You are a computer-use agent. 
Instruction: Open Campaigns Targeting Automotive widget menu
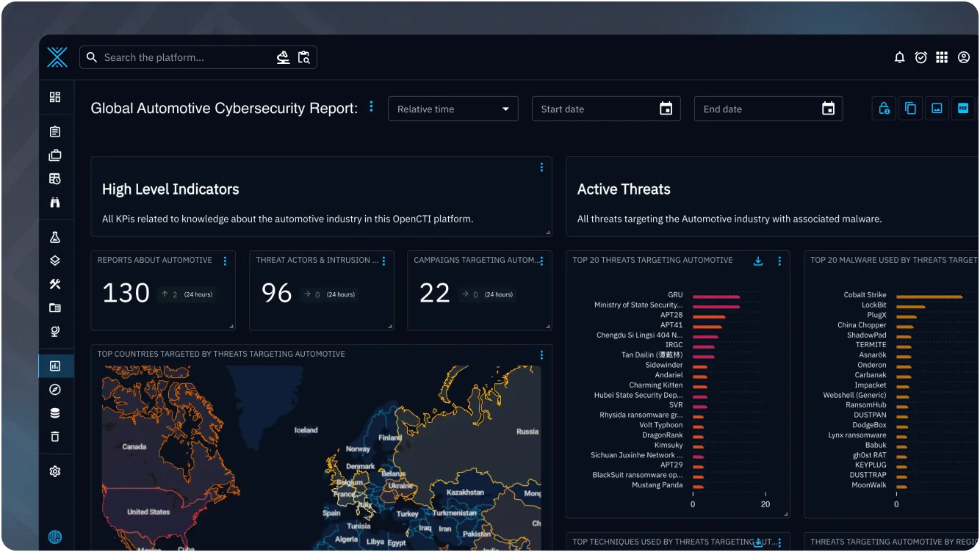(541, 261)
